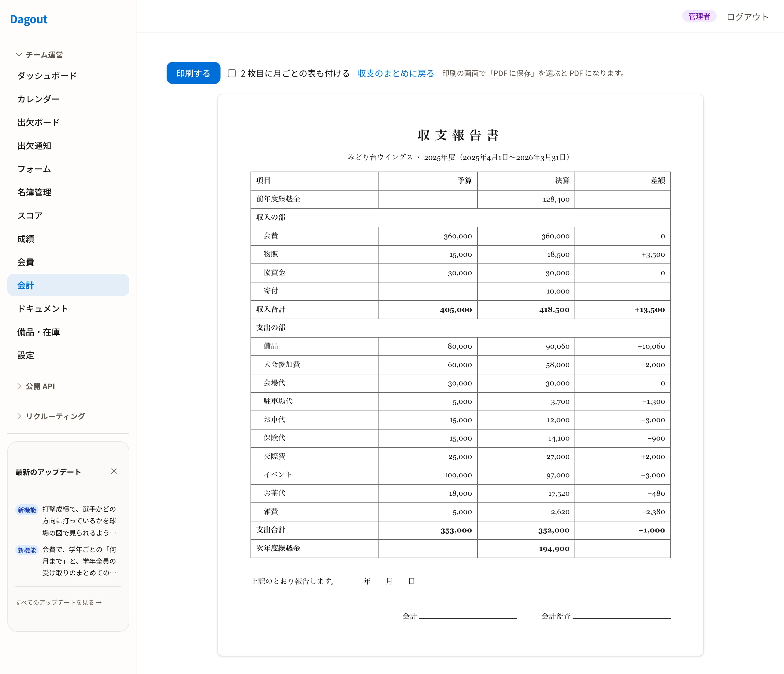The image size is (784, 674).
Task: Click the 会計監査 signature line label
Action: tap(556, 616)
